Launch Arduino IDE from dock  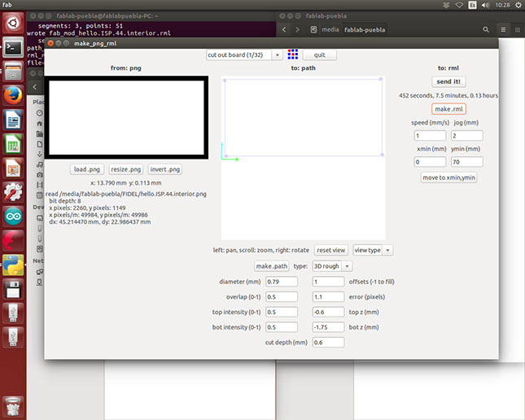(x=13, y=216)
